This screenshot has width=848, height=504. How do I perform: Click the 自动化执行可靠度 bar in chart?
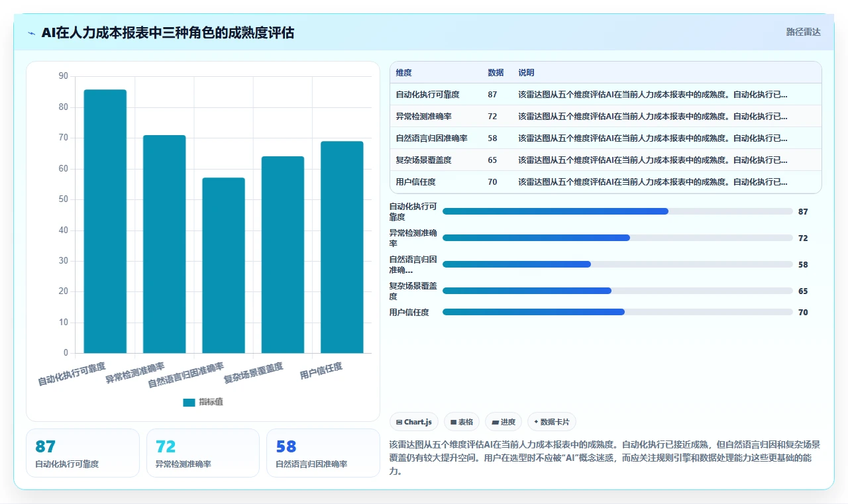[x=105, y=221]
